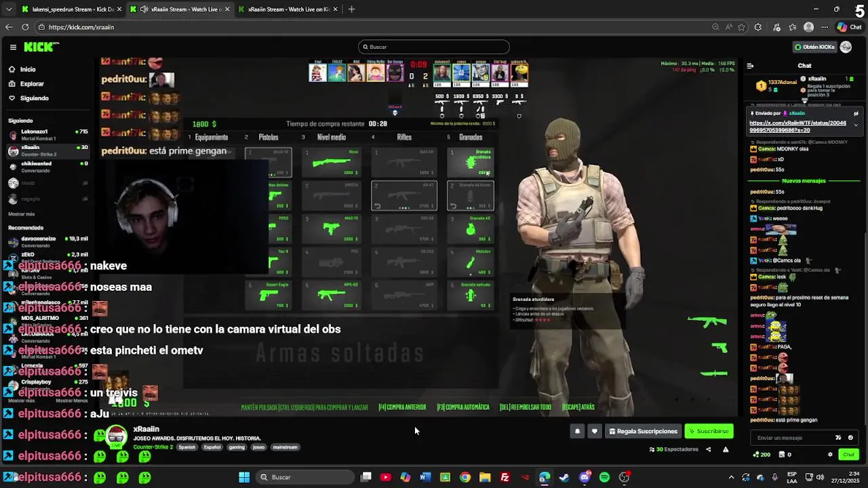Open browser settings and more menu
This screenshot has width=868, height=488.
point(825,27)
